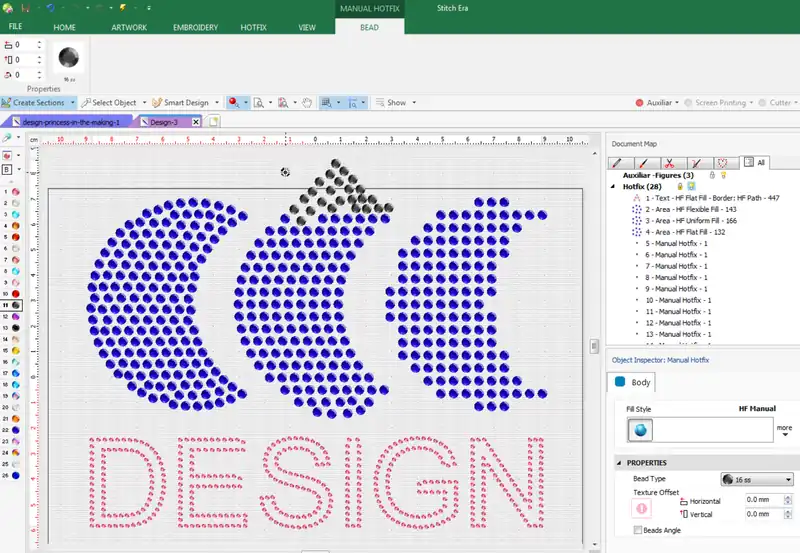Image resolution: width=800 pixels, height=553 pixels.
Task: Click the new document tab icon
Action: pos(214,122)
